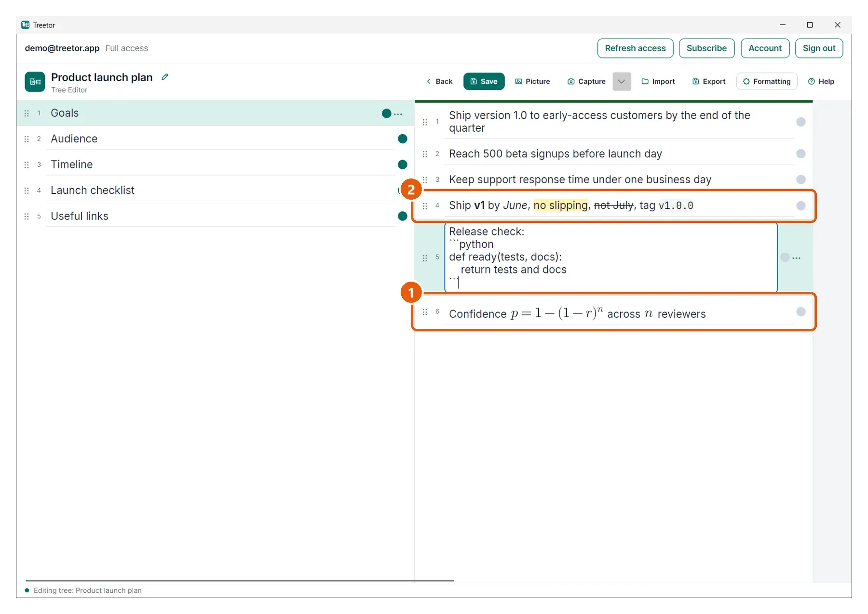This screenshot has width=868, height=614.
Task: Toggle the green dot on the Timeline row
Action: [403, 164]
